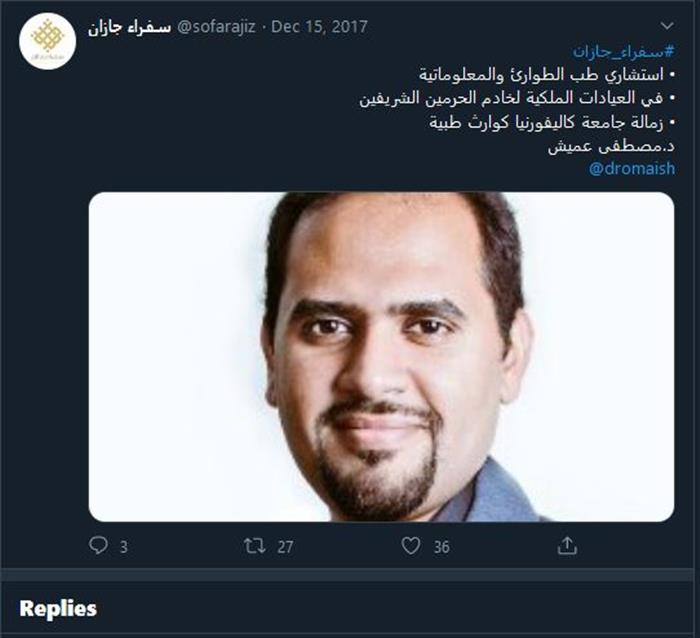Click the display name سفراء جازان
This screenshot has height=638, width=700.
[x=129, y=27]
